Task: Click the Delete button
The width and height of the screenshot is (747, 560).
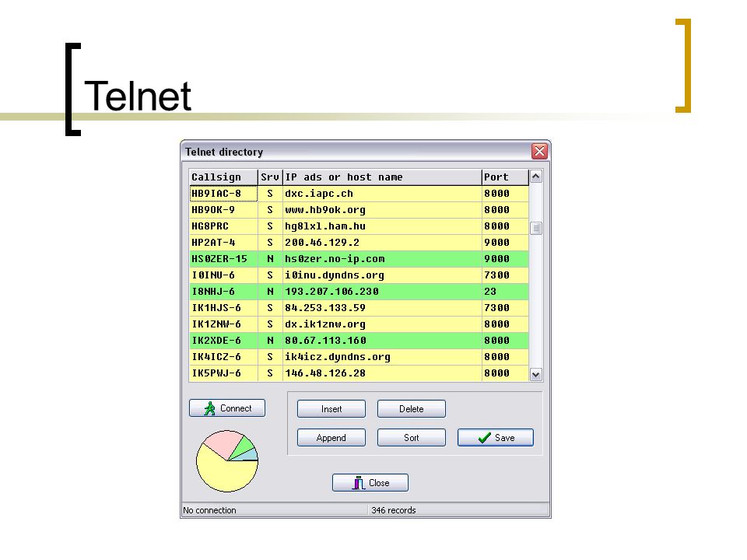Action: pyautogui.click(x=411, y=408)
